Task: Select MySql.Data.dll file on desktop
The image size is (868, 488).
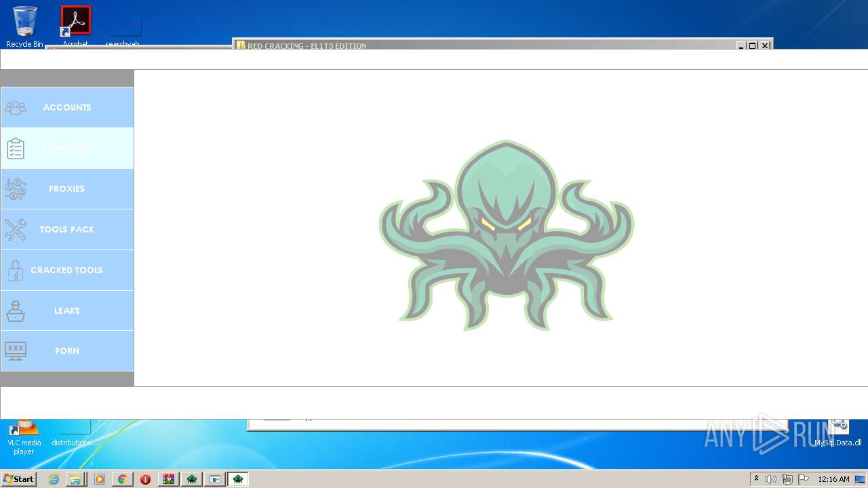Action: point(839,434)
